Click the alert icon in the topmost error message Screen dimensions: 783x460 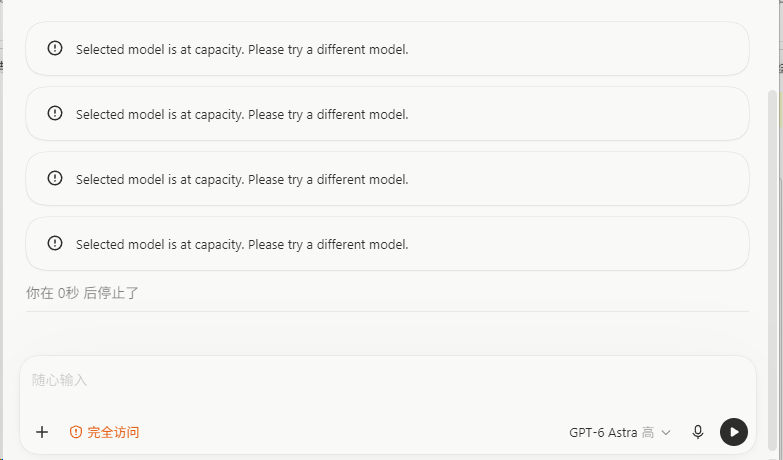point(55,48)
